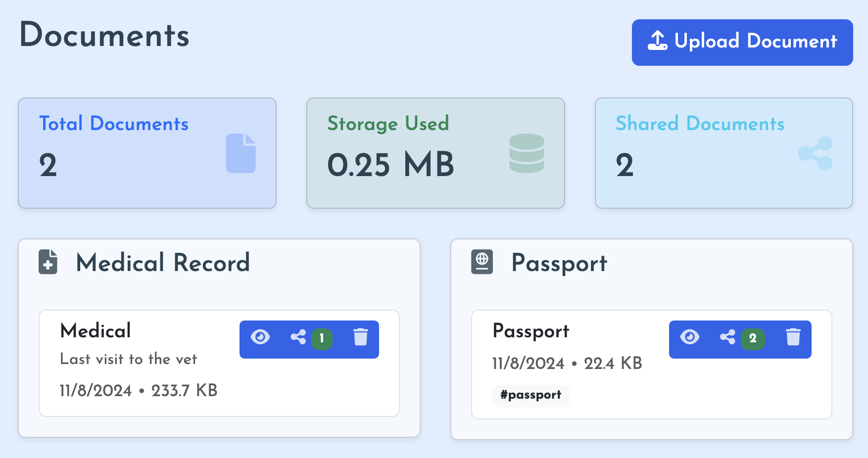Click the Medical document title
The width and height of the screenshot is (868, 458).
96,331
